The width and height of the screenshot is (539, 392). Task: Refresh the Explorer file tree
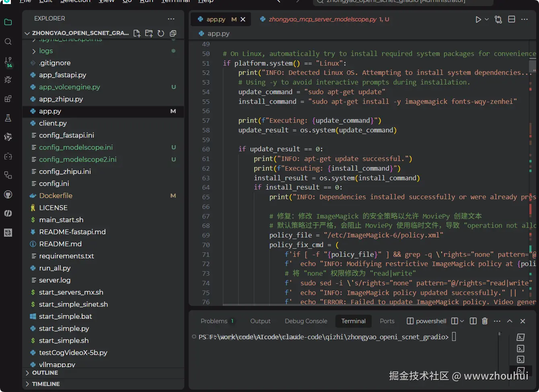coord(161,33)
